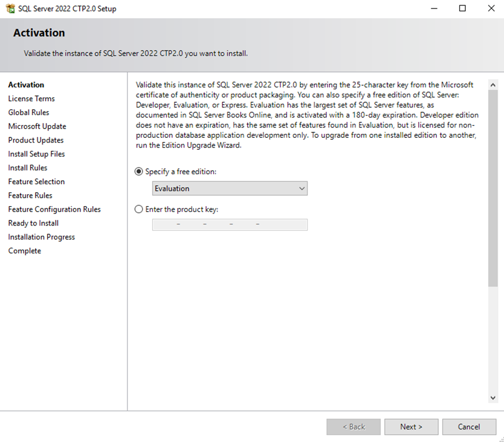This screenshot has width=504, height=442.
Task: Select the Installation Progress step
Action: (x=41, y=237)
